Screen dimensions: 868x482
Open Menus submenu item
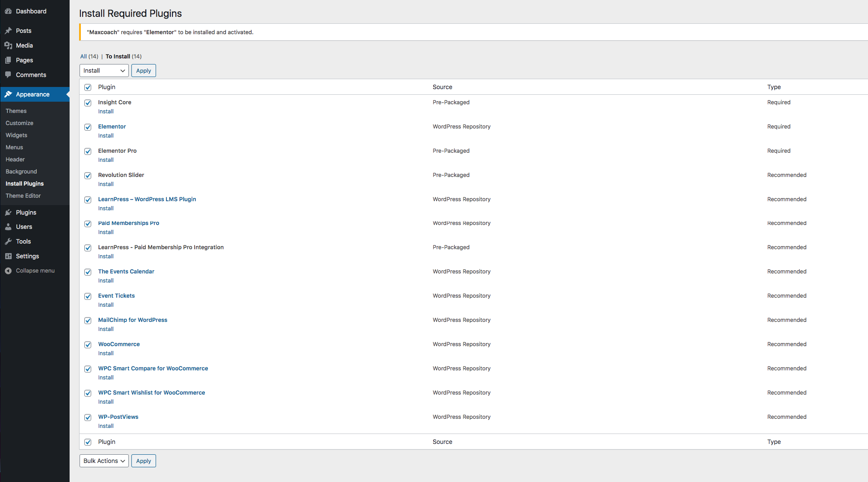click(x=14, y=147)
